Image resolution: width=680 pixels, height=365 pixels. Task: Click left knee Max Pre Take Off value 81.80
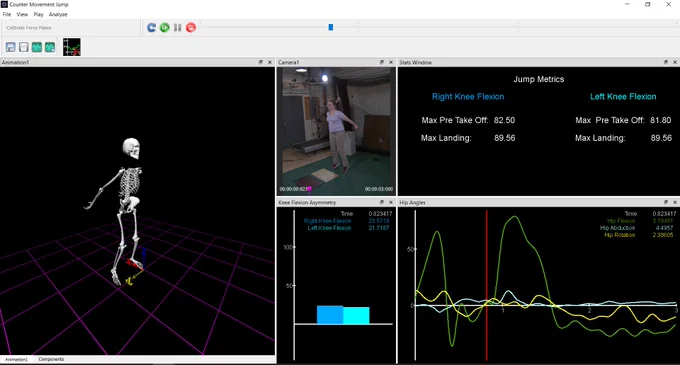point(660,120)
